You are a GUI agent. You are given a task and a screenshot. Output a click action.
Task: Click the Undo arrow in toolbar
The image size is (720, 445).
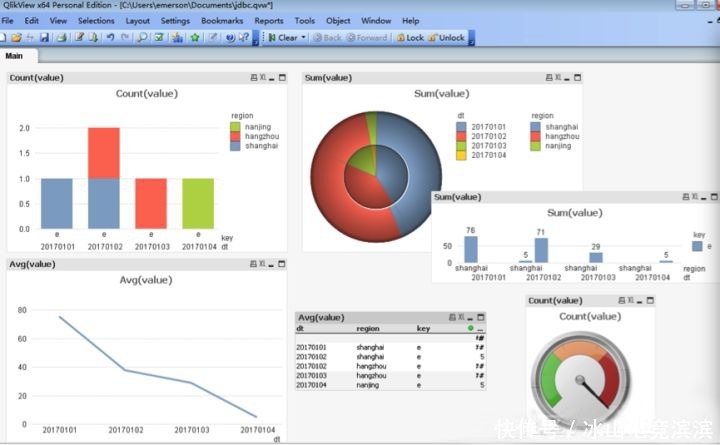tap(110, 38)
